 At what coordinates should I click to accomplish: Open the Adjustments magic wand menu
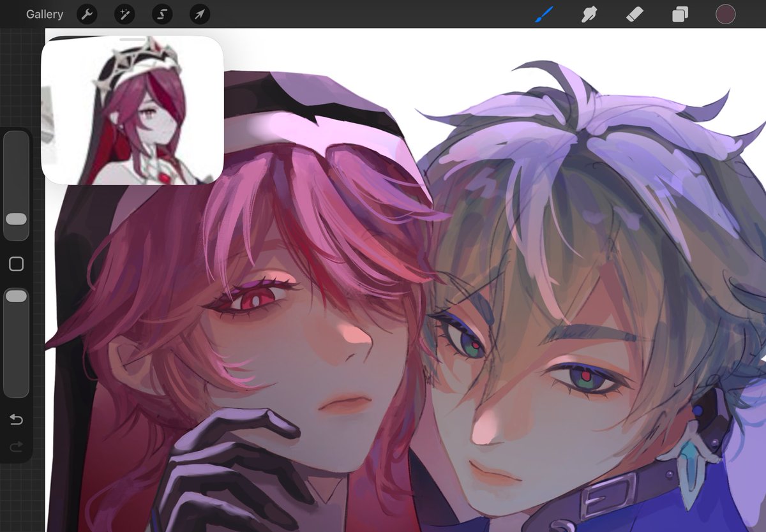(x=124, y=14)
